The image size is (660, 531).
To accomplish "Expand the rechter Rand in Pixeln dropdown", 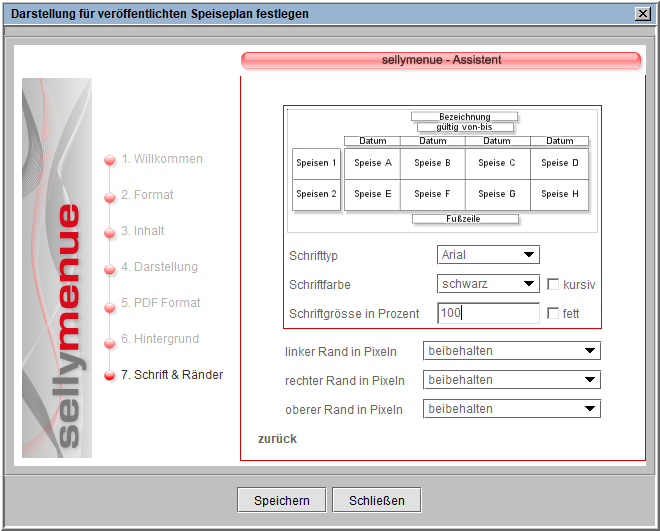I will tap(512, 380).
